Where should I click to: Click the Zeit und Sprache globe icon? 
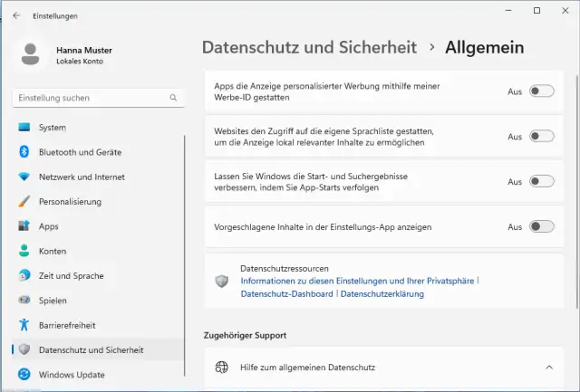24,275
